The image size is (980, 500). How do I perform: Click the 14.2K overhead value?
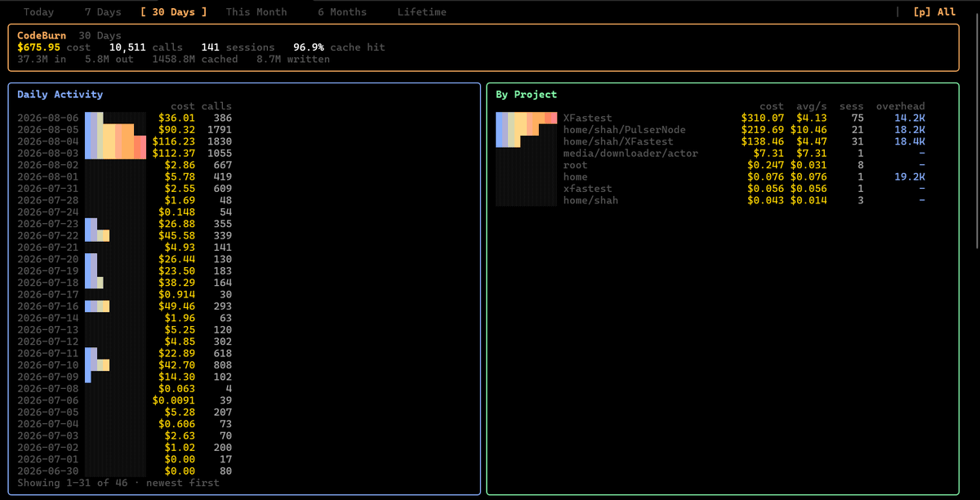pyautogui.click(x=910, y=118)
